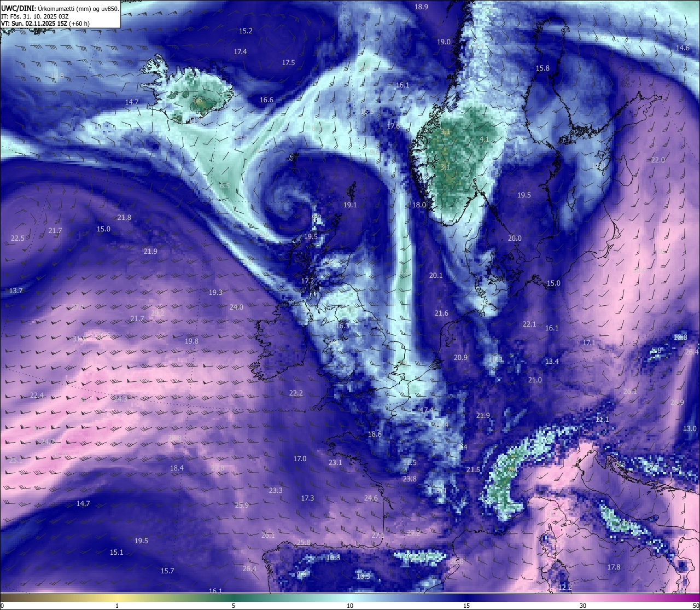Click the 21.6 value in the North Sea

[x=441, y=313]
